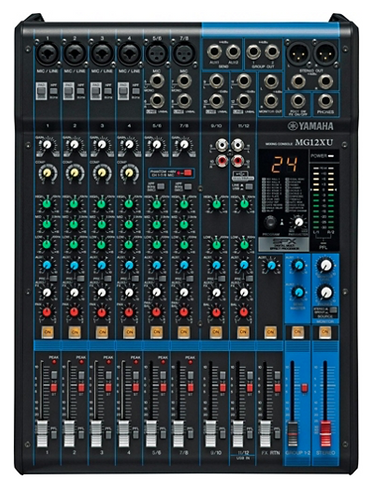371x480 pixels.
Task: Click channel 11/12 red BAL knob
Action: point(244,312)
